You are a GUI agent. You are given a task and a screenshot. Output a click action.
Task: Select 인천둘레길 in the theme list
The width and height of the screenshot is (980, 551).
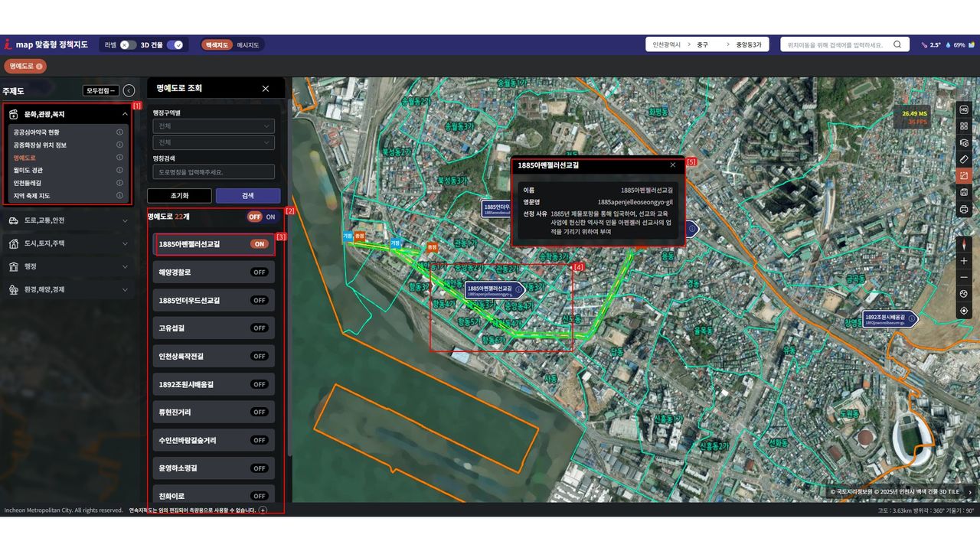[x=29, y=183]
